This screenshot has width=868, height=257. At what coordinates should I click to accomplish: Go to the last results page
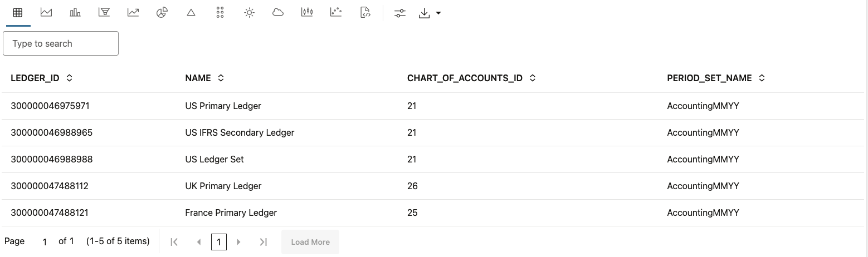coord(264,242)
